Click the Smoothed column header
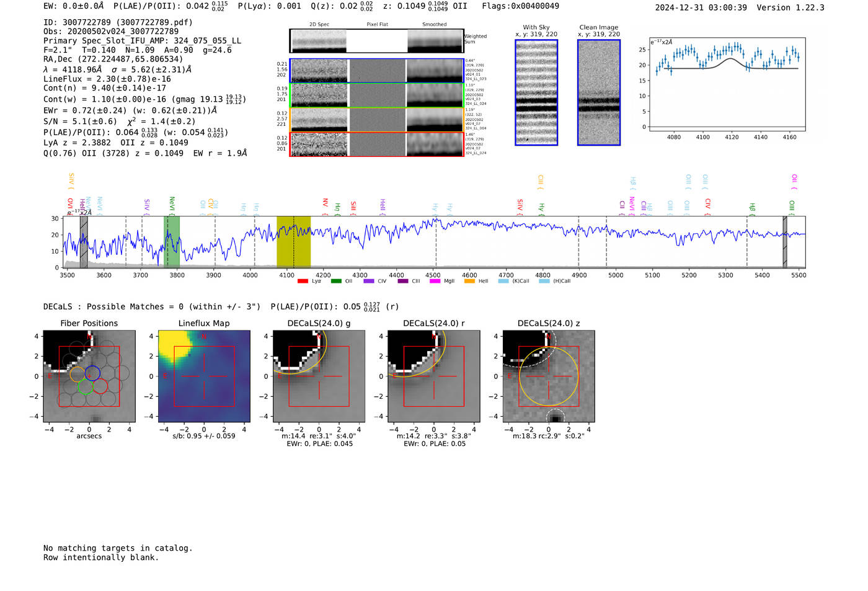868x591 pixels. pyautogui.click(x=435, y=25)
